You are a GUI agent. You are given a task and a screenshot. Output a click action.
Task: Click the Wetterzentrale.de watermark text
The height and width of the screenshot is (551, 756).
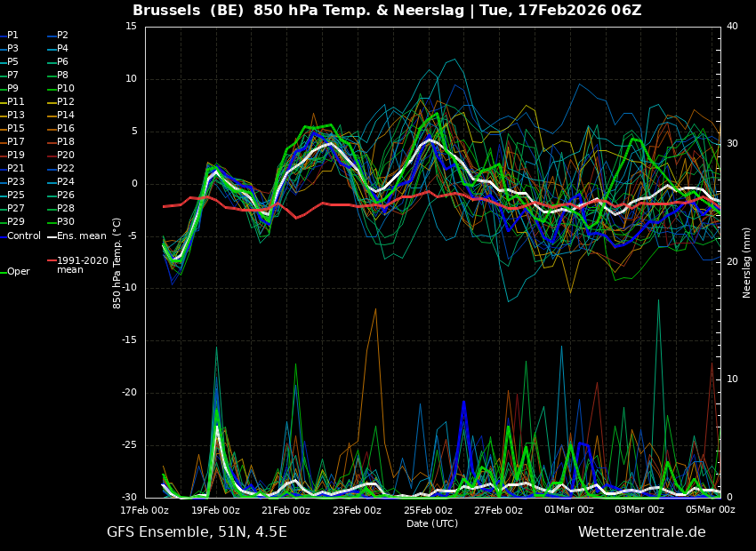(x=641, y=532)
